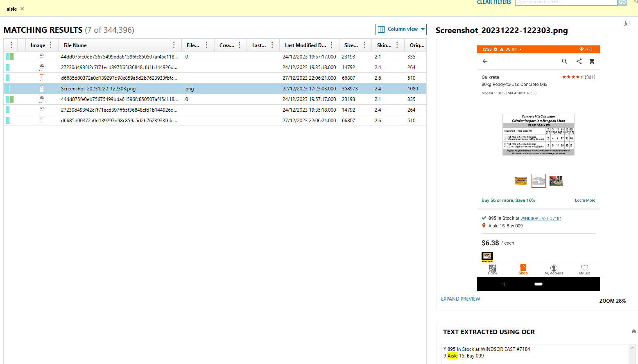Sort by the Image column header

38,45
